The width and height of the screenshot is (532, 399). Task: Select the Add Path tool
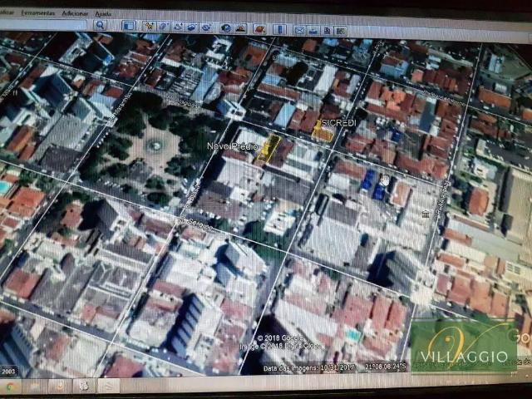[178, 27]
